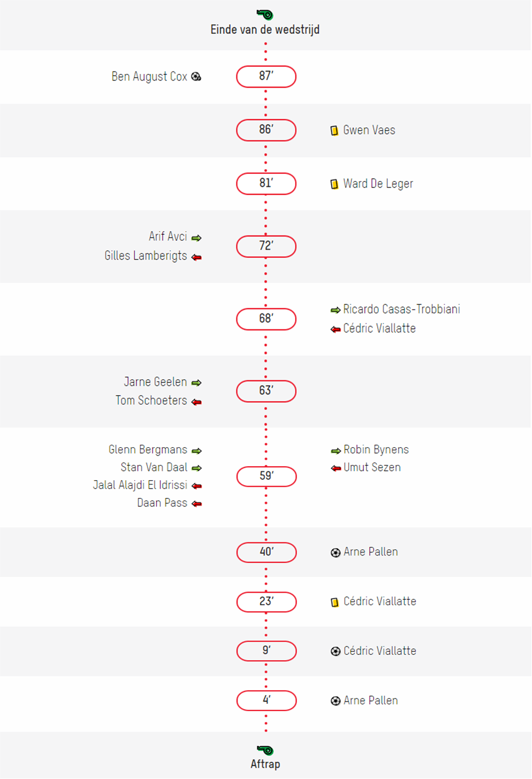Select the 59' timeline marker
Viewport: 532px width, 779px height.
(x=266, y=476)
